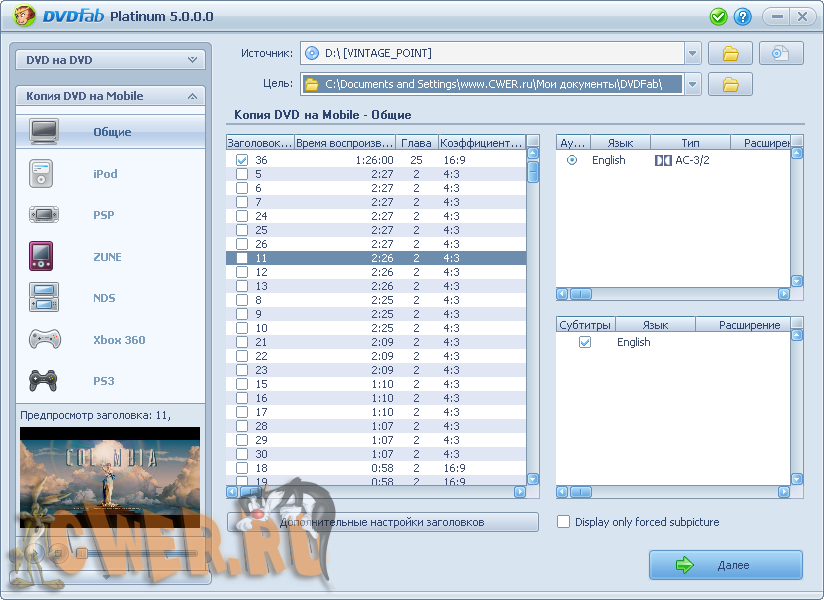Select the PSP device profile icon
Screen dimensions: 824x600
coord(44,214)
